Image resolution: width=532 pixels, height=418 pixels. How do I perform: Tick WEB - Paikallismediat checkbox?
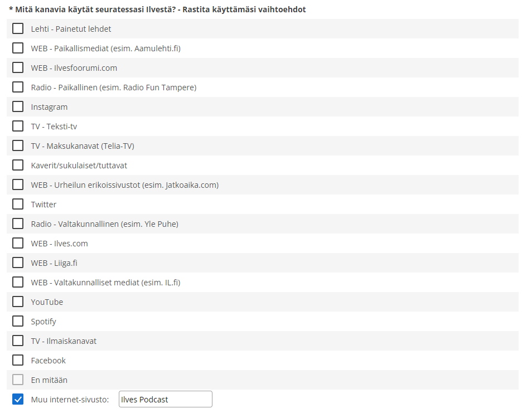(18, 48)
